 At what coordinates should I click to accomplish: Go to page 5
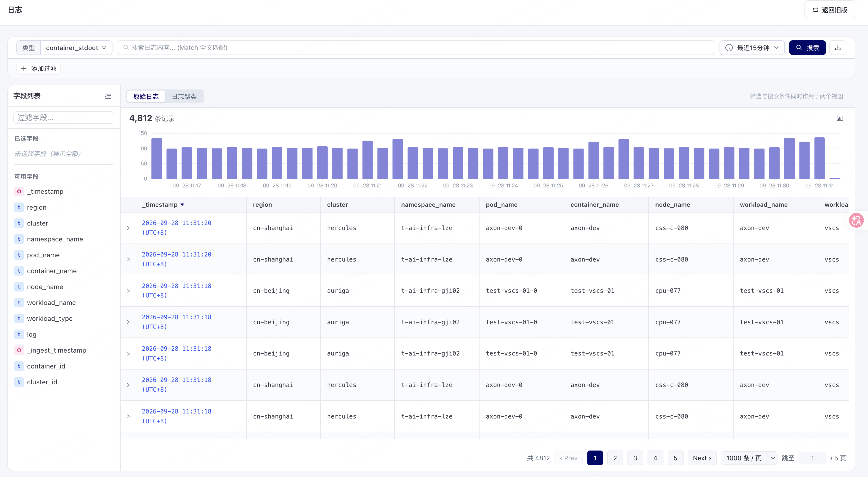click(x=675, y=458)
